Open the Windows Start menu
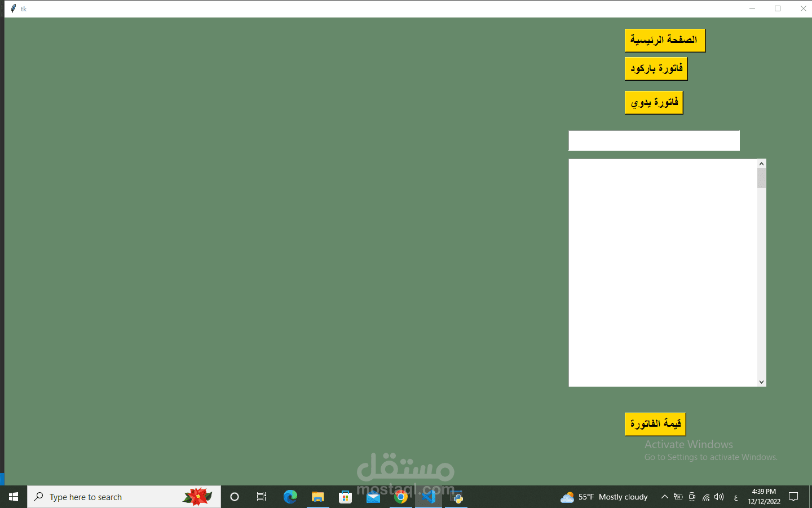The width and height of the screenshot is (812, 508). [14, 497]
